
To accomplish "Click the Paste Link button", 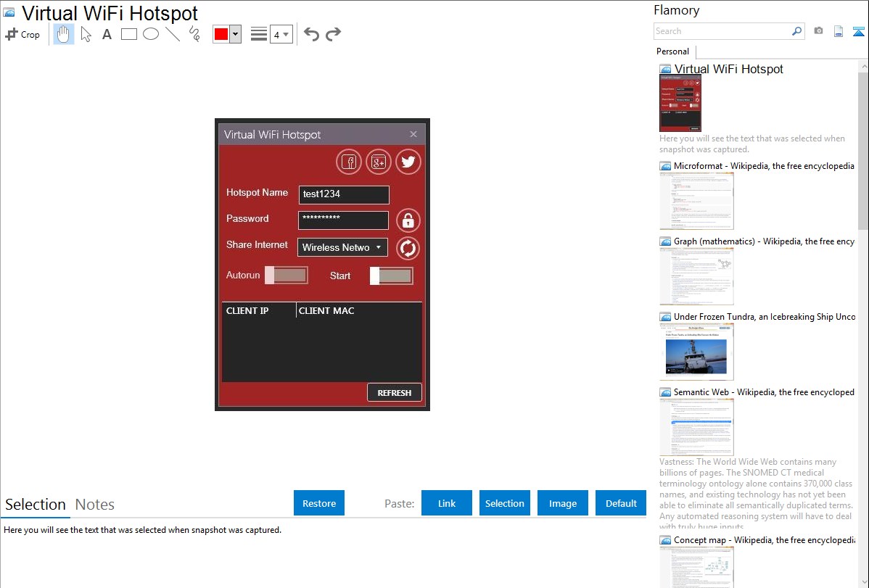I will tap(447, 503).
